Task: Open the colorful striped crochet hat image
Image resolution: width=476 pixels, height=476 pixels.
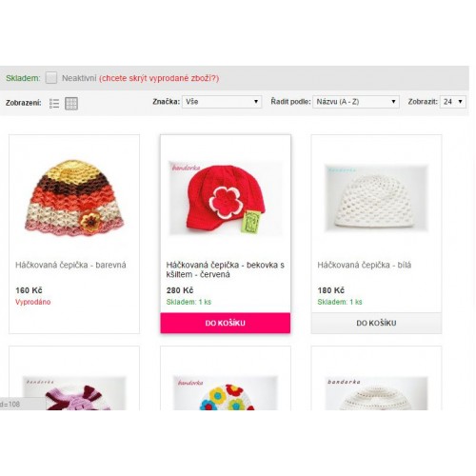Action: pyautogui.click(x=74, y=198)
